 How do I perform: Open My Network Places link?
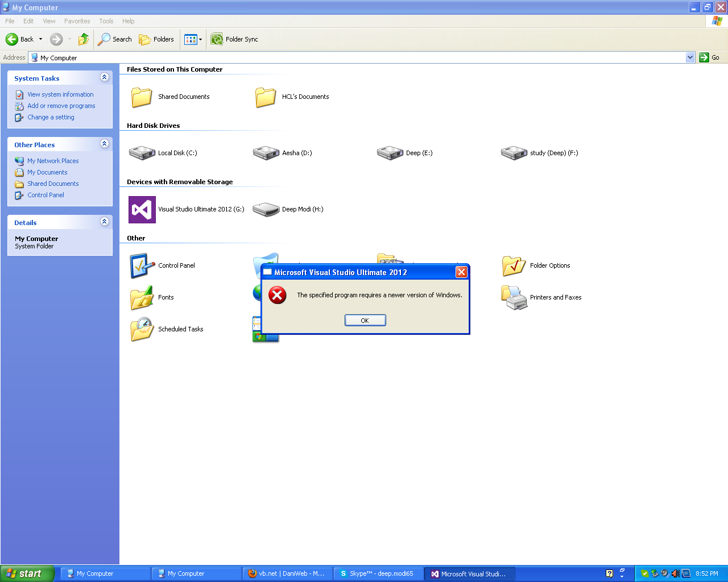(x=53, y=161)
